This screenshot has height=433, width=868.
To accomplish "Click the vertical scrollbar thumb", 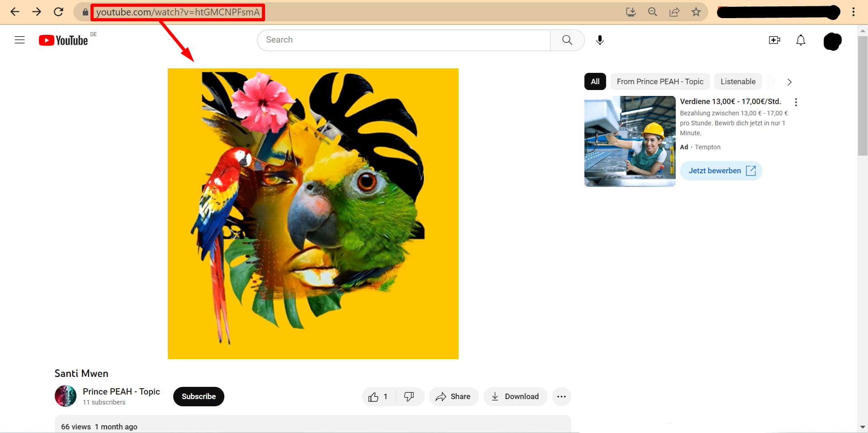I will point(862,96).
